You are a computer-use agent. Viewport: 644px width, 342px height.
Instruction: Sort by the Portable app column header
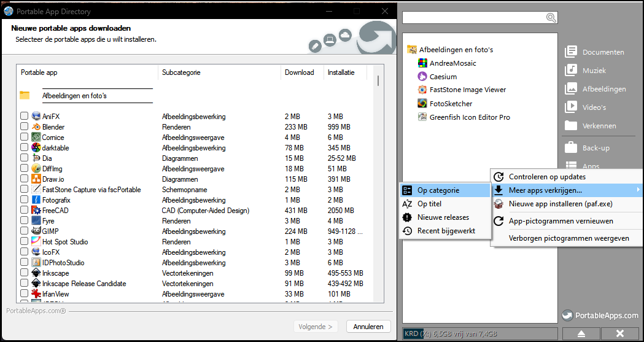(x=87, y=72)
